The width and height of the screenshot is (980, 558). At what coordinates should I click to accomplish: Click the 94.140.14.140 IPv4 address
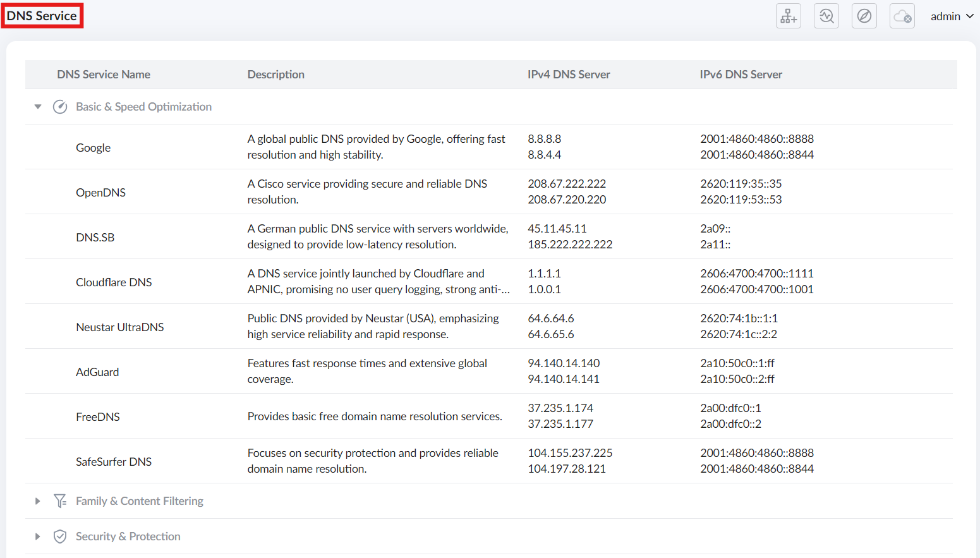[x=564, y=363]
